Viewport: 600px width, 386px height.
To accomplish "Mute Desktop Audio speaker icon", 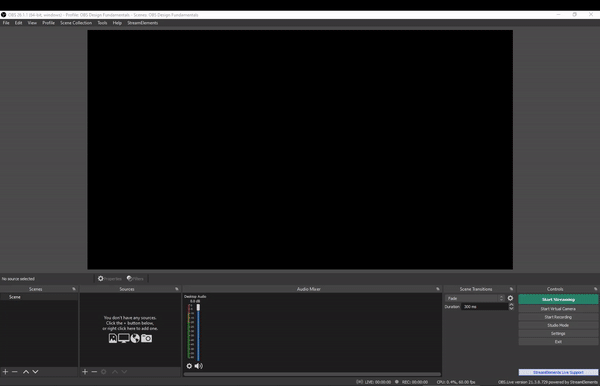I will pos(199,366).
